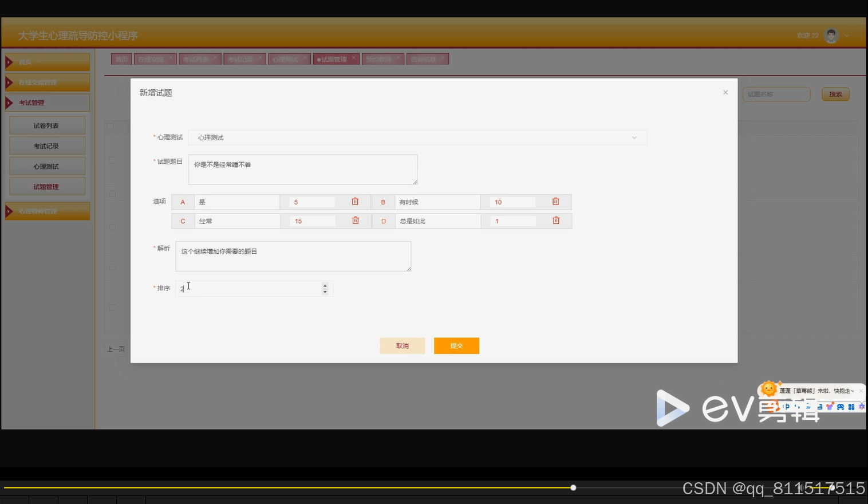868x504 pixels.
Task: Open 考试记录 in the sidebar submenu
Action: pyautogui.click(x=47, y=146)
